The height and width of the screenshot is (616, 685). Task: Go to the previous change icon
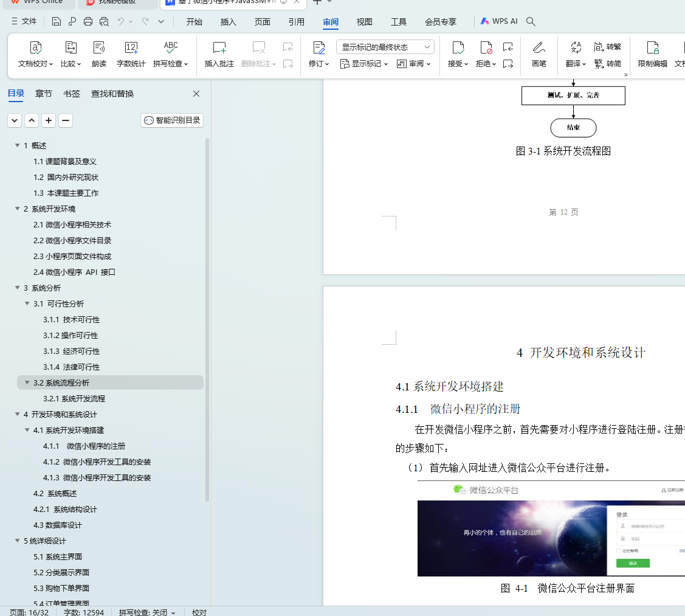coord(508,47)
